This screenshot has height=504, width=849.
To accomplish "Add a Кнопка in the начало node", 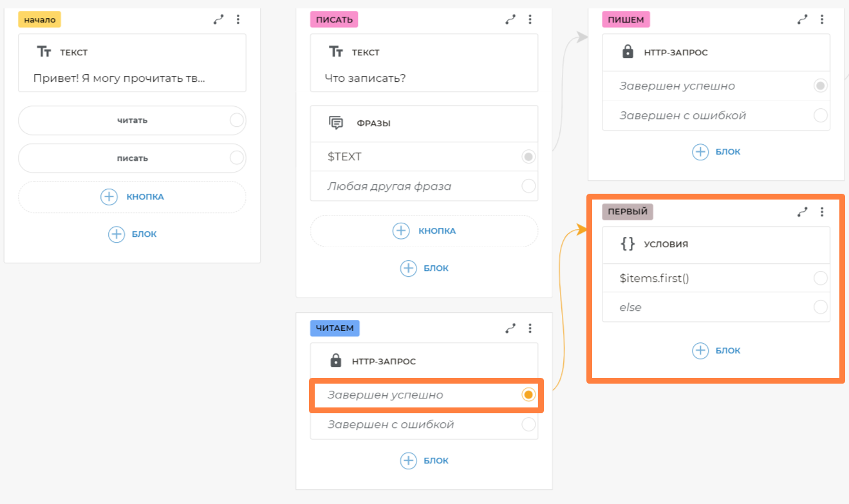I will (132, 197).
